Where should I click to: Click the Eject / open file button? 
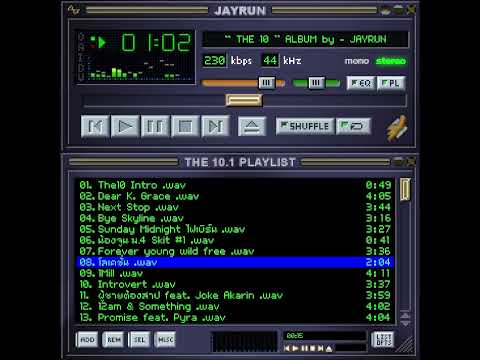pos(252,126)
